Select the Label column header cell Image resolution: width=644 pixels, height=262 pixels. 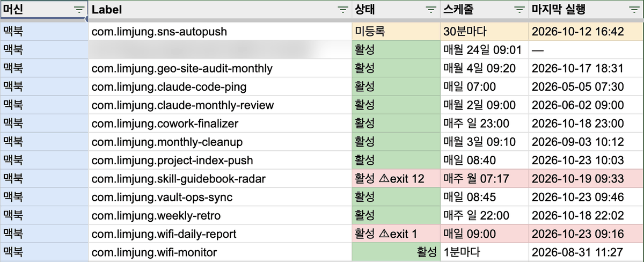[x=220, y=10]
